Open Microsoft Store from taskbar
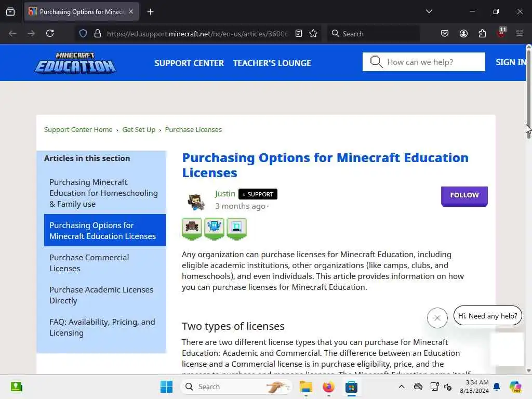Image resolution: width=532 pixels, height=399 pixels. tap(351, 387)
